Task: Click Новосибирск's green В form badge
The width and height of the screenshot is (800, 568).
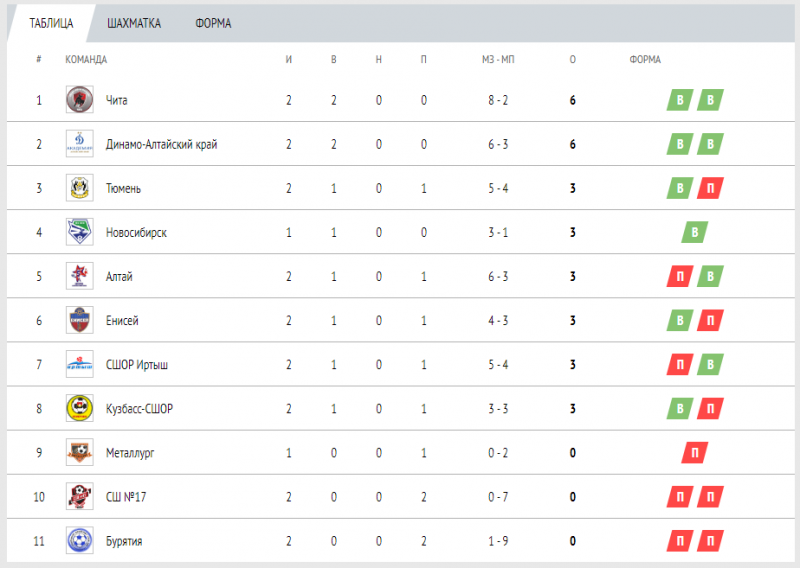Action: click(x=695, y=232)
